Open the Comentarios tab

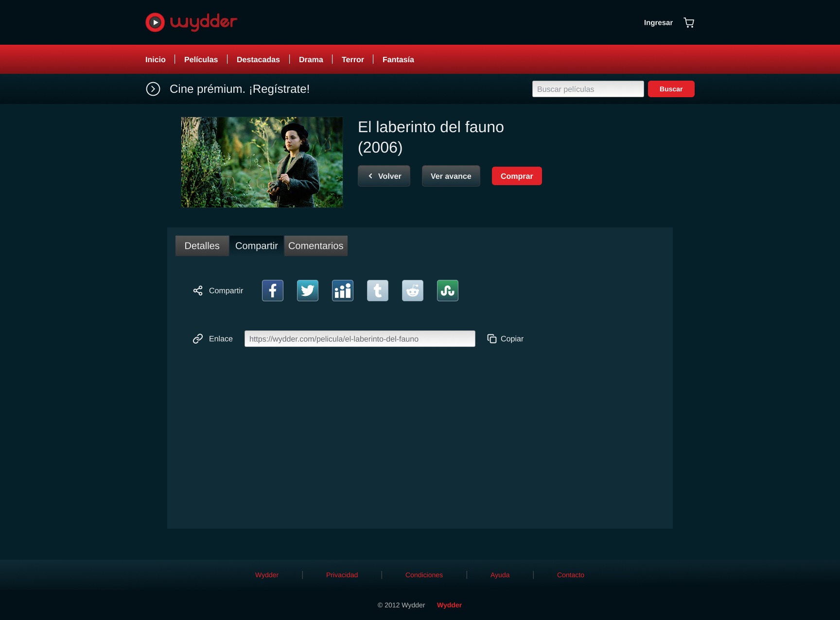point(316,246)
